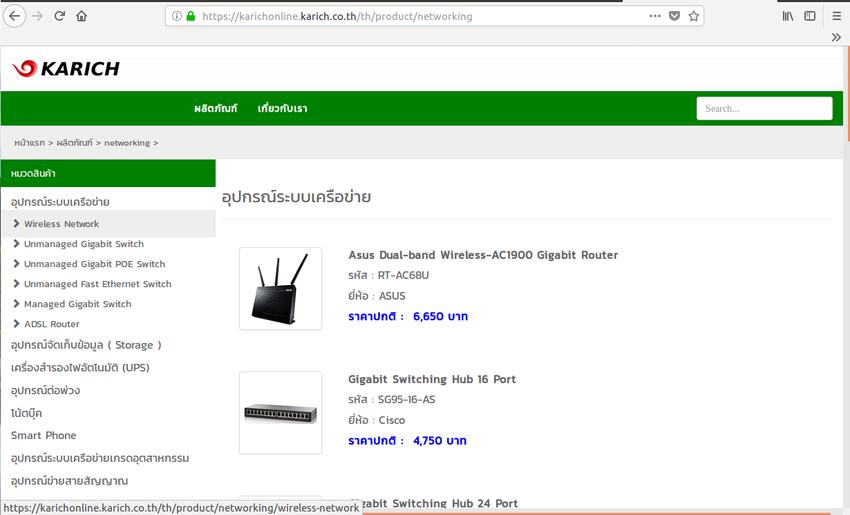Open the Library bookmarks icon
The image size is (850, 515).
click(x=788, y=16)
